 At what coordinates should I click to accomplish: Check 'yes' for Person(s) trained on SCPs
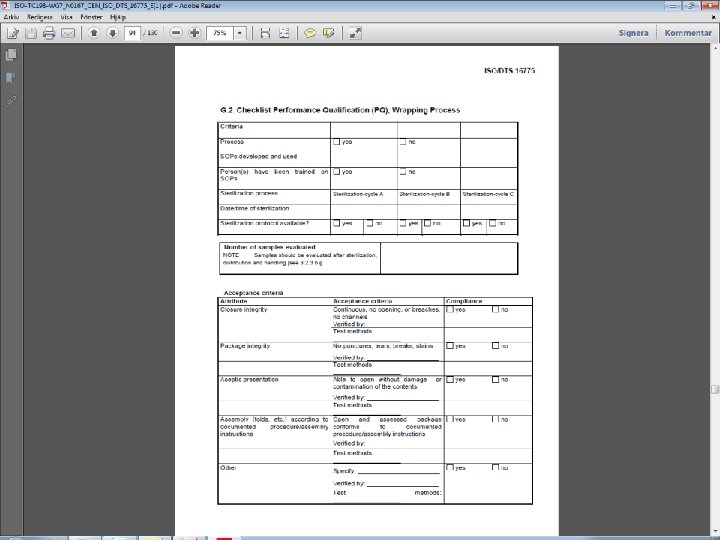337,172
